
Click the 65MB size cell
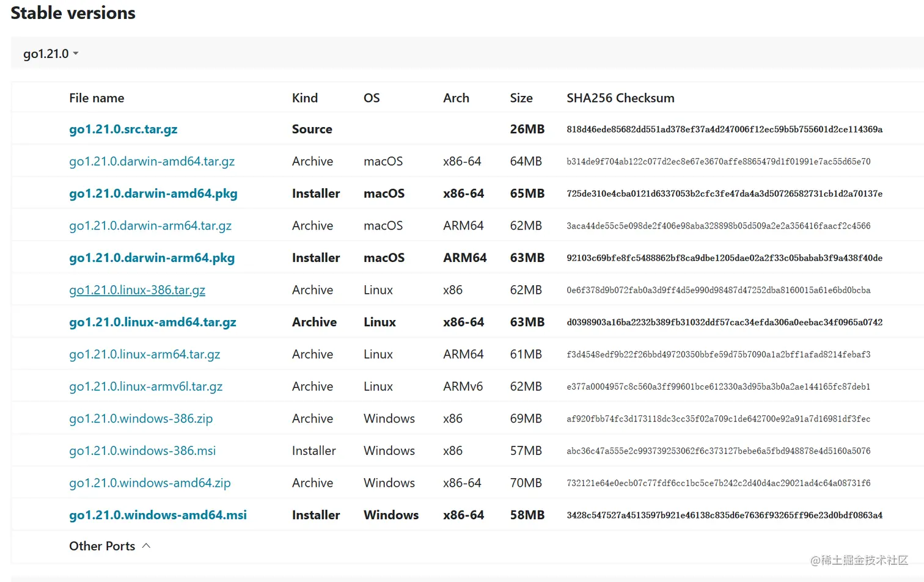(x=527, y=194)
